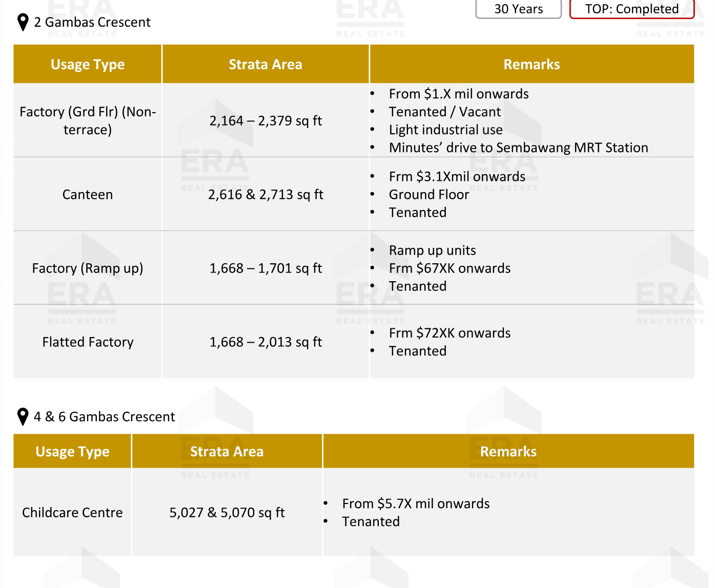Viewport: 715px width, 588px height.
Task: Click the 'Ramp up units' remark
Action: click(433, 250)
